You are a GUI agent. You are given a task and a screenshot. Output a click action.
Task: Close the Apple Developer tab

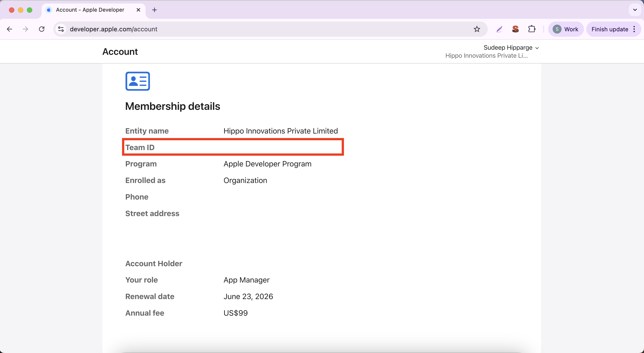[138, 10]
